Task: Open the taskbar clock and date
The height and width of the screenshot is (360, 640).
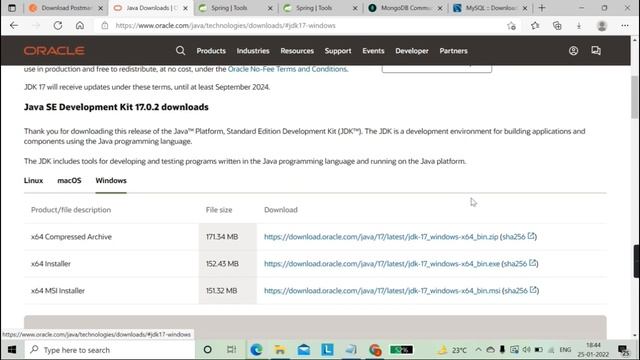Action: point(593,350)
